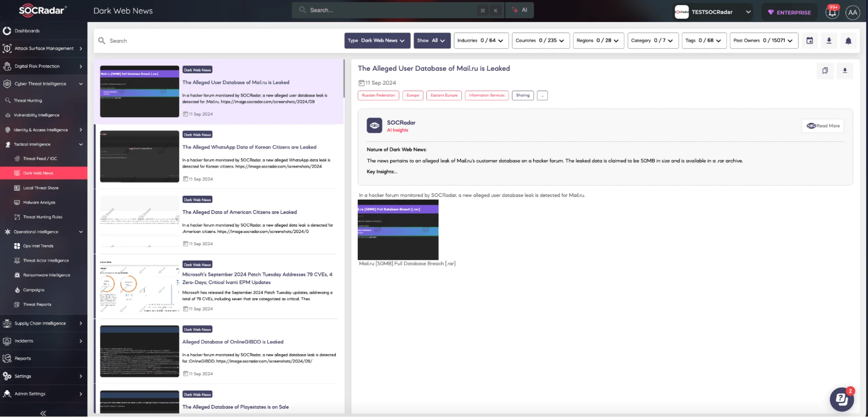Screen dimensions: 868x417
Task: Click the Campaigns flame icon
Action: (17, 290)
